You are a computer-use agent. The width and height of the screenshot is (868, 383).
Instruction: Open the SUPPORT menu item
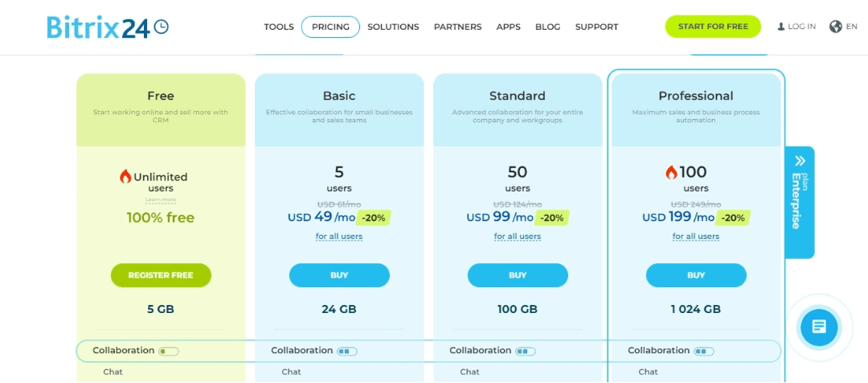point(596,27)
